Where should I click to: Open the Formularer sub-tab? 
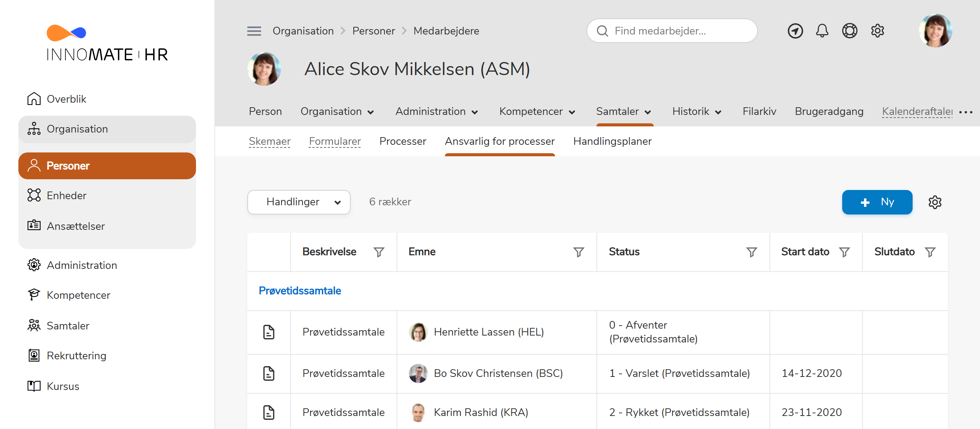coord(335,141)
